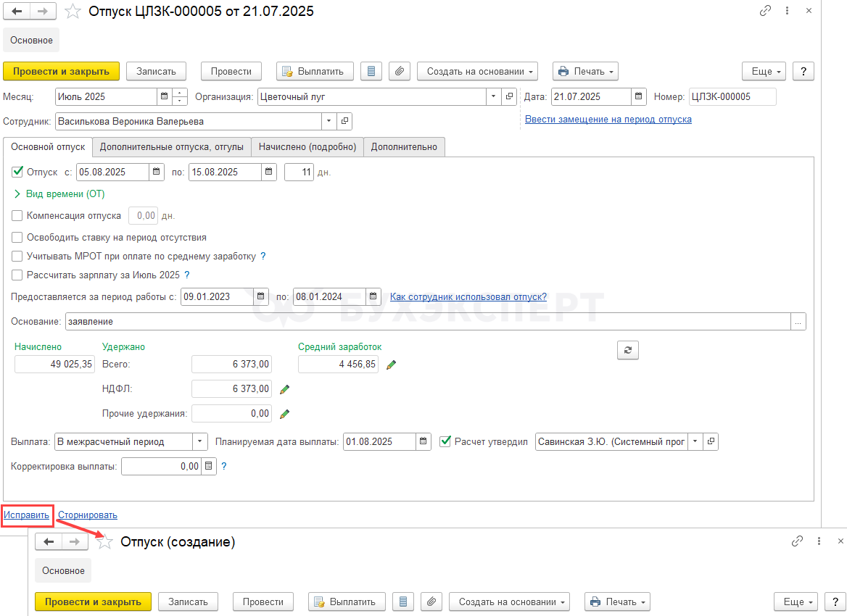Enable Освободить ставку на период отсутствия
The height and width of the screenshot is (616, 847).
coord(17,238)
